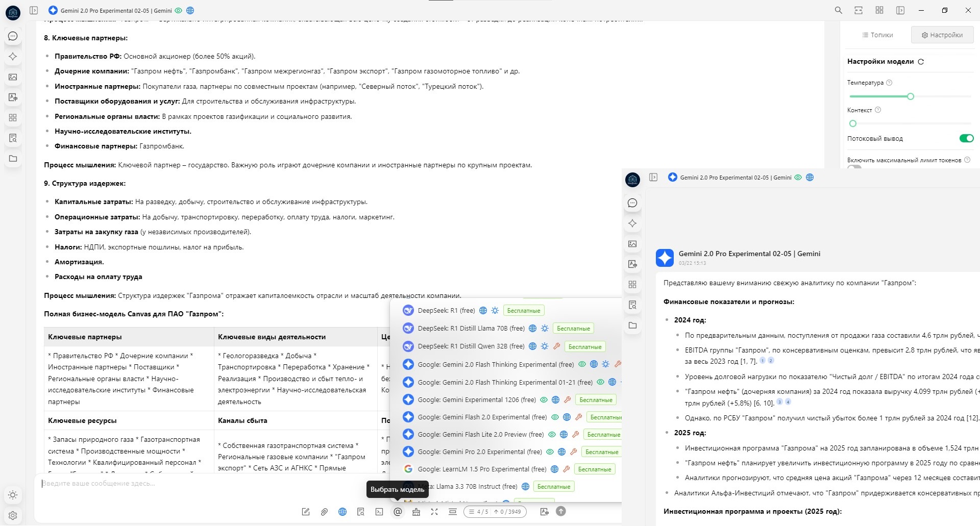Open mini apps grid in main sidebar
980x526 pixels.
pyautogui.click(x=13, y=118)
